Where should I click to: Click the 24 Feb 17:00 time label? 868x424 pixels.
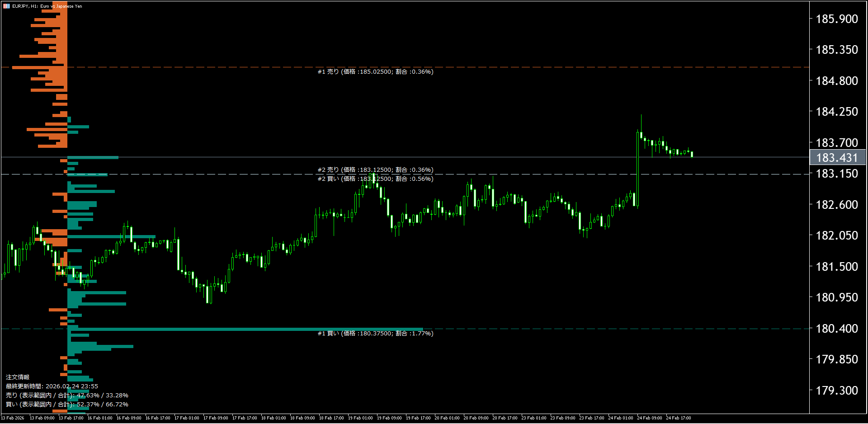(679, 418)
